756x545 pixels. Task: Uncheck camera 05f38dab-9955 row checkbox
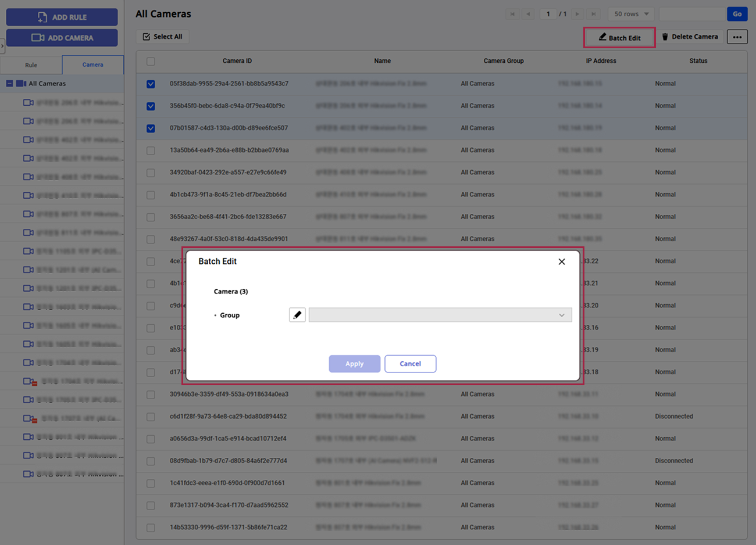[x=151, y=84]
